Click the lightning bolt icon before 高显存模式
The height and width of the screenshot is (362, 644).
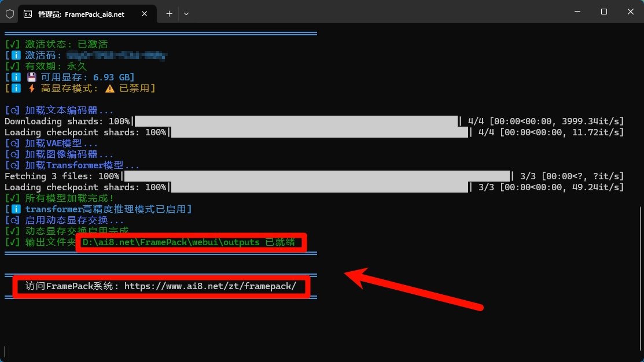[32, 88]
